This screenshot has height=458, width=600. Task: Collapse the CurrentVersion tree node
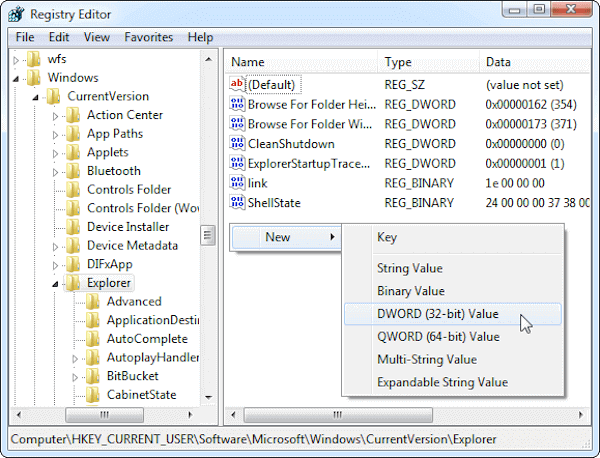click(x=36, y=97)
